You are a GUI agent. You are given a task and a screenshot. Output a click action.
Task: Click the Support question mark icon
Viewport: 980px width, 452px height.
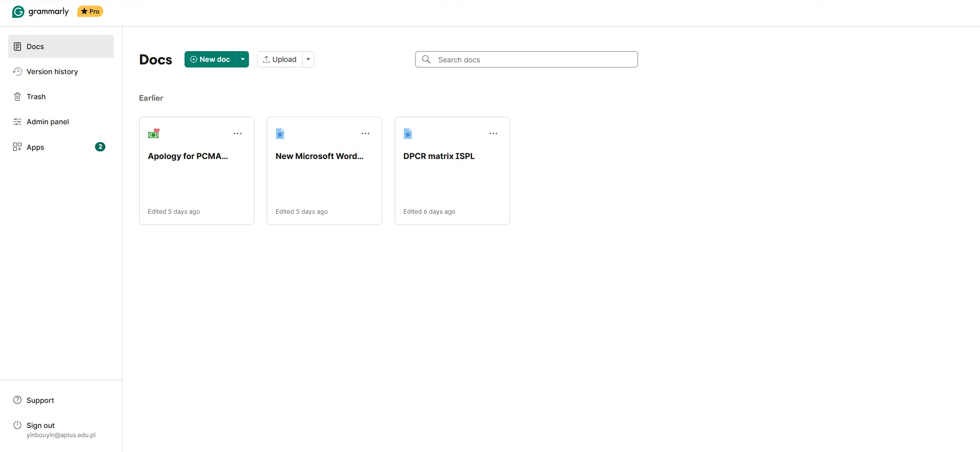point(17,400)
